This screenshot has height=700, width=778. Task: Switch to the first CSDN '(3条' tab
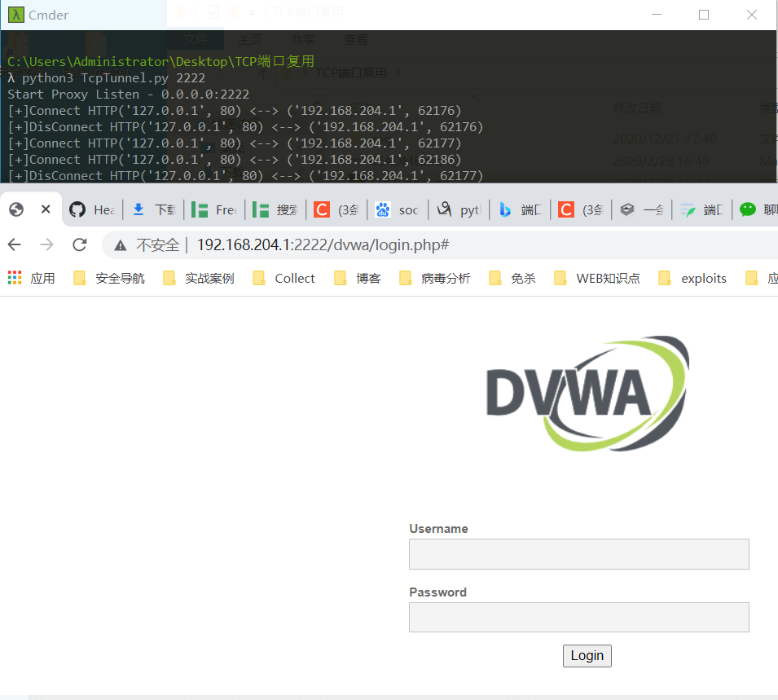point(336,210)
